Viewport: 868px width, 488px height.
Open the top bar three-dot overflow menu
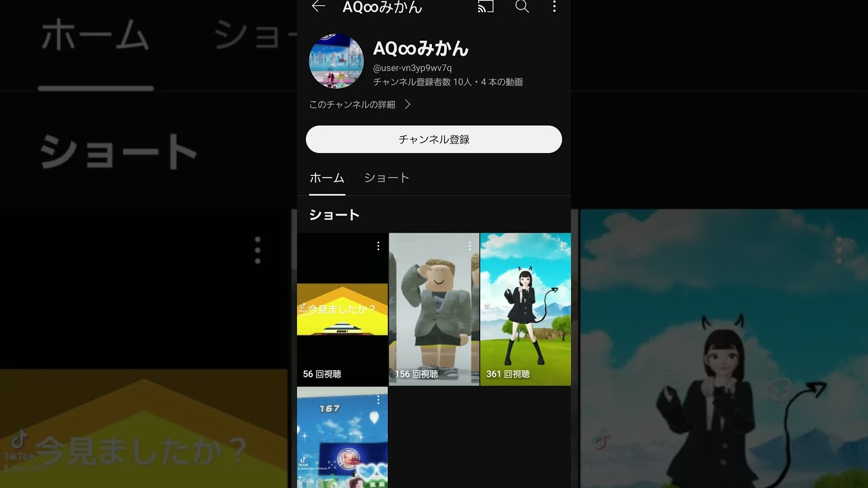click(554, 7)
